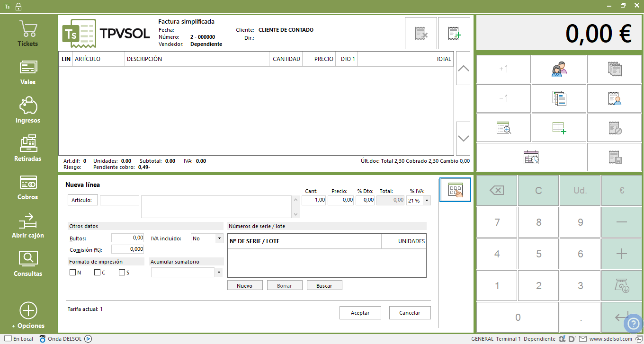This screenshot has height=344, width=644.
Task: Open the customer selection icon with two people
Action: click(559, 69)
